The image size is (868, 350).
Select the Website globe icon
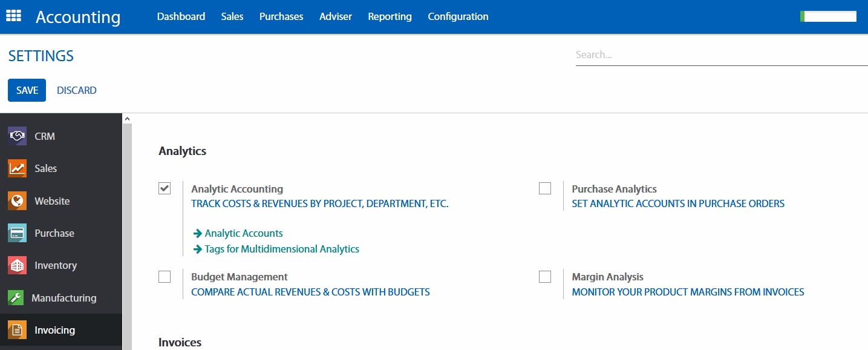pos(17,201)
